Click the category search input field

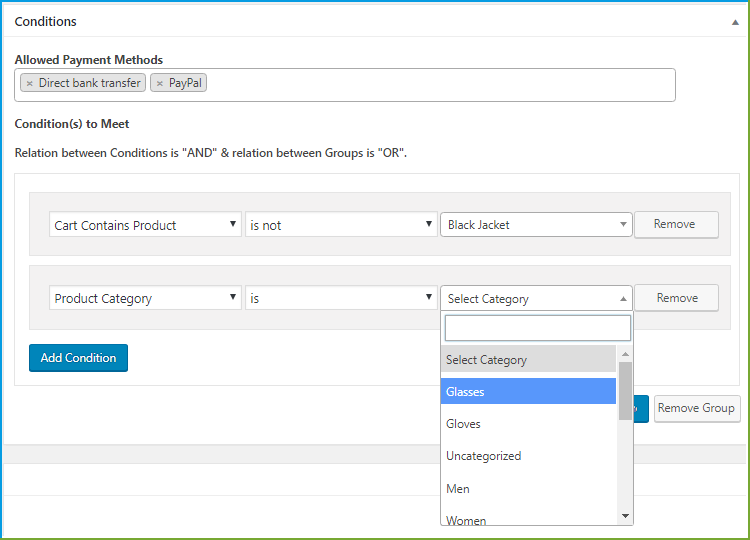537,328
